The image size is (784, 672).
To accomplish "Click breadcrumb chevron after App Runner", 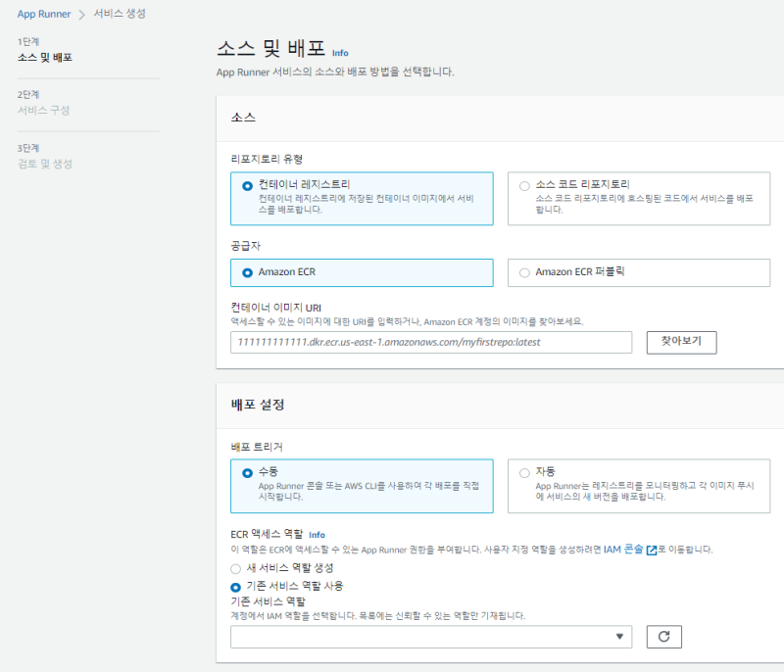I will 81,14.
